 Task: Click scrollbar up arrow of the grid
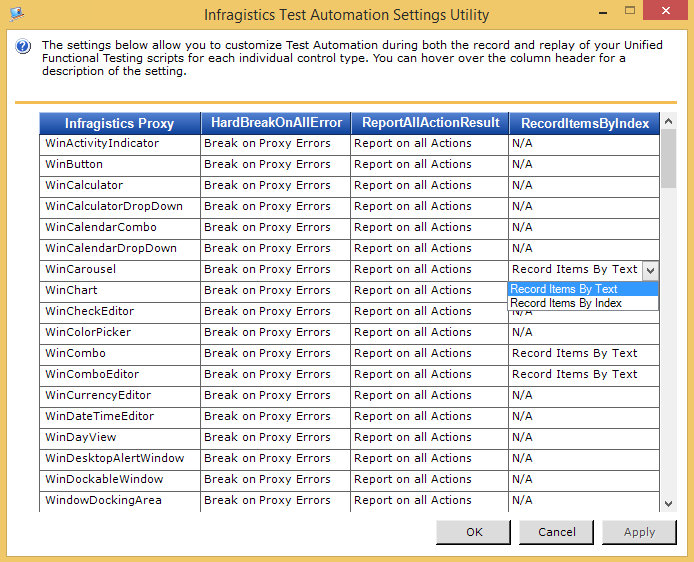[x=668, y=122]
